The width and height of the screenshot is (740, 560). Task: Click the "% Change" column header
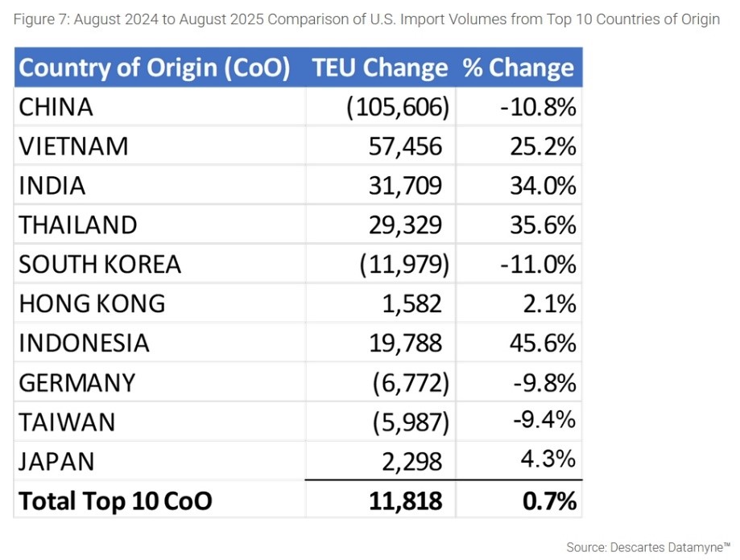click(519, 68)
